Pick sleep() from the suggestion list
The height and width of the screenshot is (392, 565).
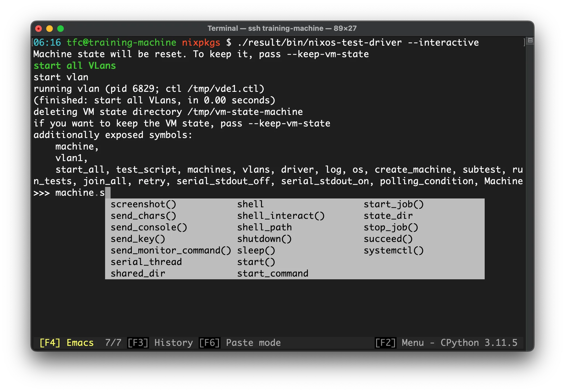[x=256, y=250]
